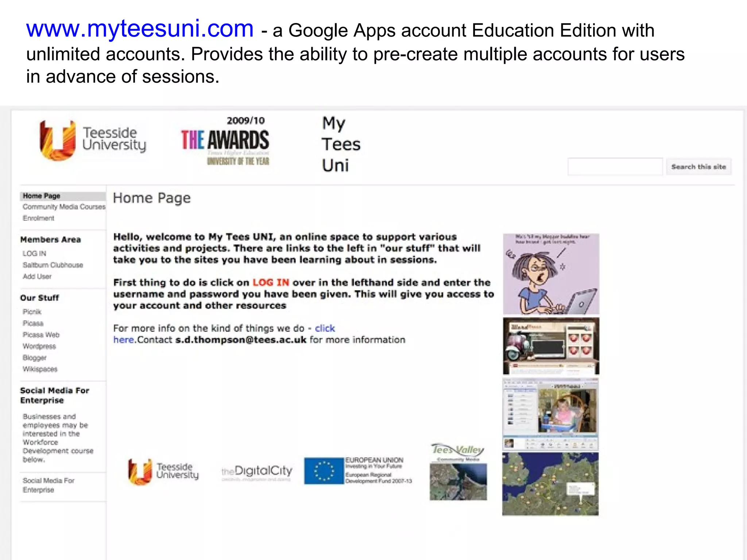
Task: Open the Wikispaces sidebar link
Action: coord(40,369)
